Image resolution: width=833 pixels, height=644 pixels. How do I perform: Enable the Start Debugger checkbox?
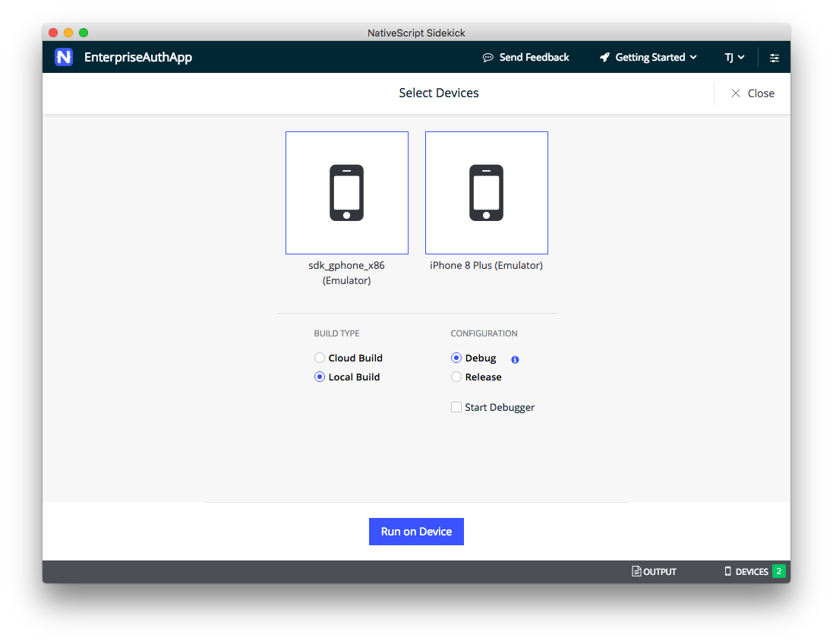pos(456,408)
